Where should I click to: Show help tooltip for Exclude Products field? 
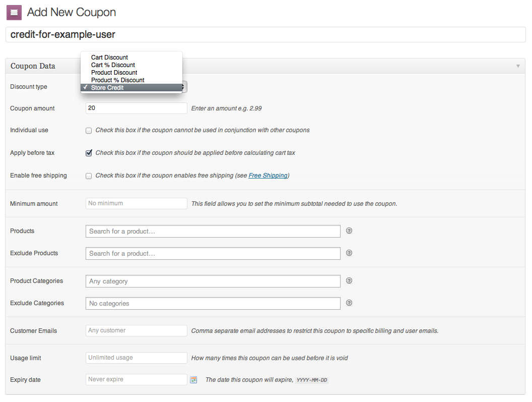[x=349, y=253]
